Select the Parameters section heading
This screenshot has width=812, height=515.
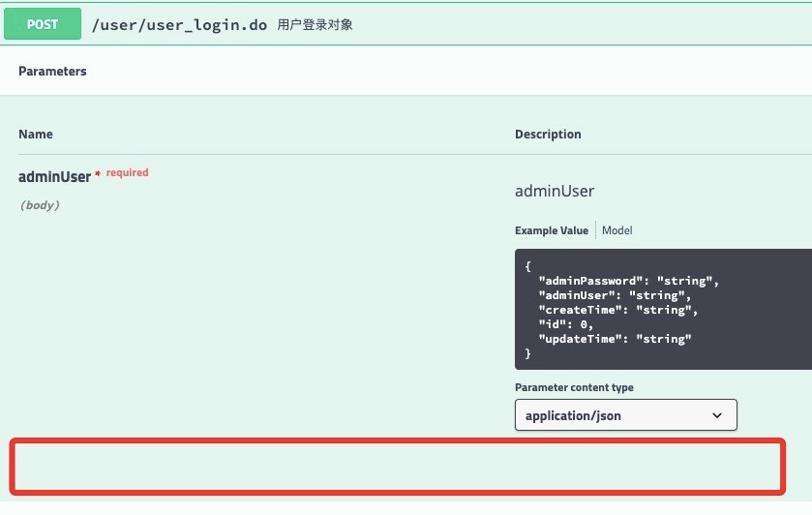[52, 71]
